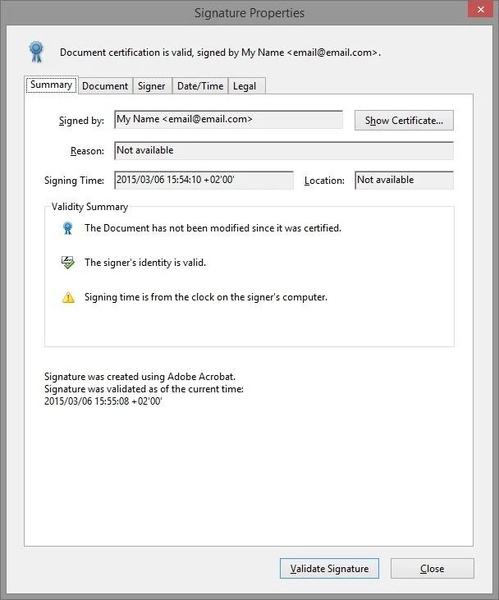
Task: Click the 'Signed by:' label
Action: pyautogui.click(x=82, y=121)
